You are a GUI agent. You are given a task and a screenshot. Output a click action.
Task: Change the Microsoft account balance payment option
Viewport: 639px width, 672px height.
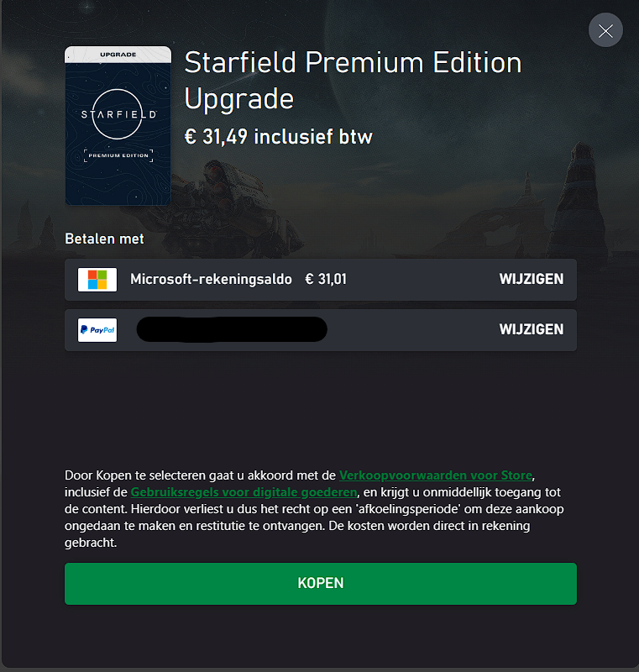(x=531, y=279)
